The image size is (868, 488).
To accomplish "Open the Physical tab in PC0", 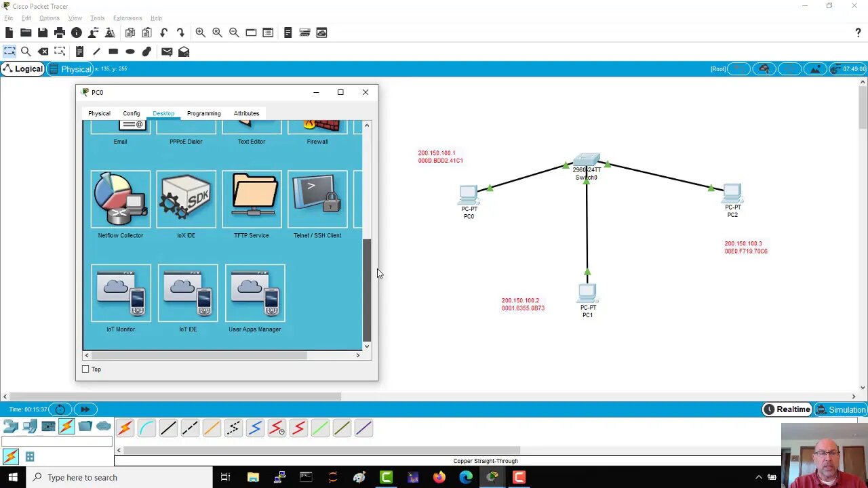I will [x=99, y=113].
